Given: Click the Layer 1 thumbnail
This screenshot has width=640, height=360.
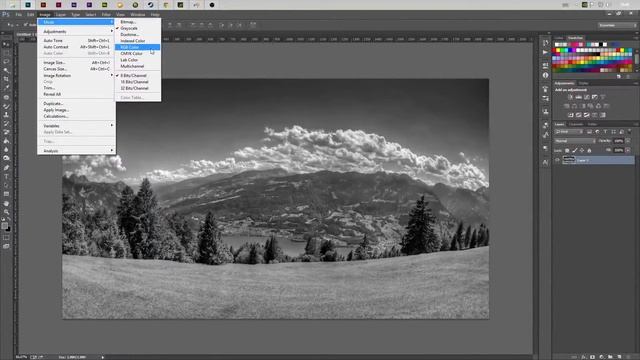Looking at the screenshot, I should point(569,160).
